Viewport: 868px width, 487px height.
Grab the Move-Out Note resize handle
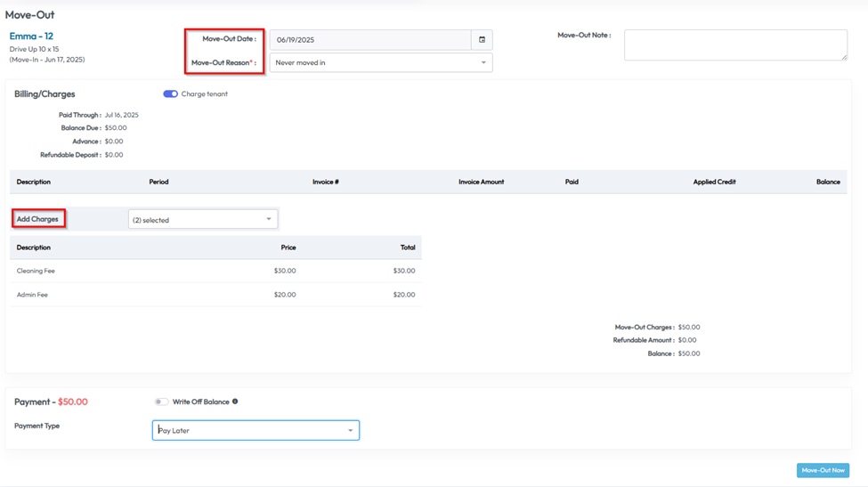(843, 57)
